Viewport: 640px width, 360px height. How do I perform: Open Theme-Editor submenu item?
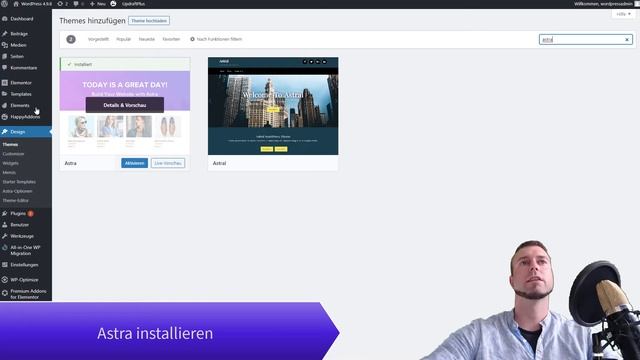point(16,200)
